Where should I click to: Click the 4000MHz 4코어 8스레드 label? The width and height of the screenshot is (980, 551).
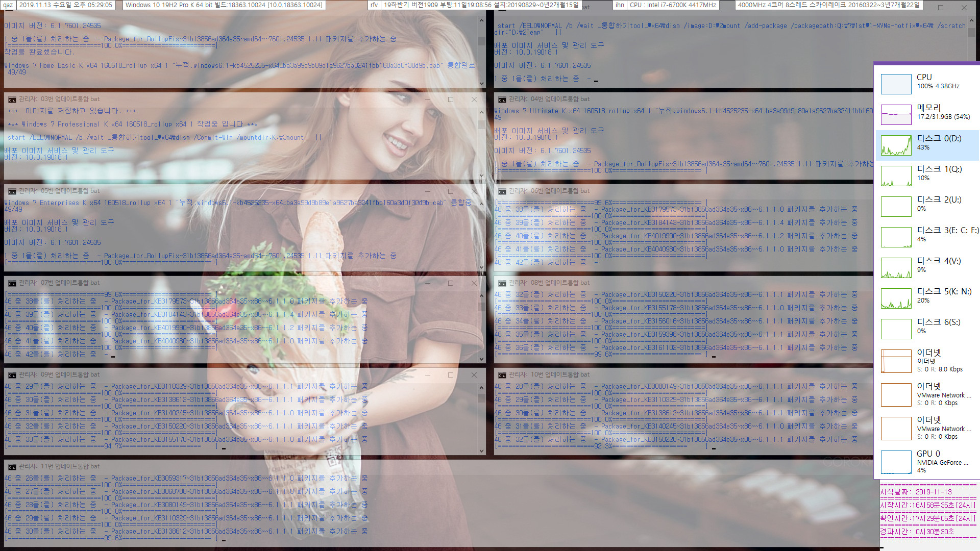828,5
